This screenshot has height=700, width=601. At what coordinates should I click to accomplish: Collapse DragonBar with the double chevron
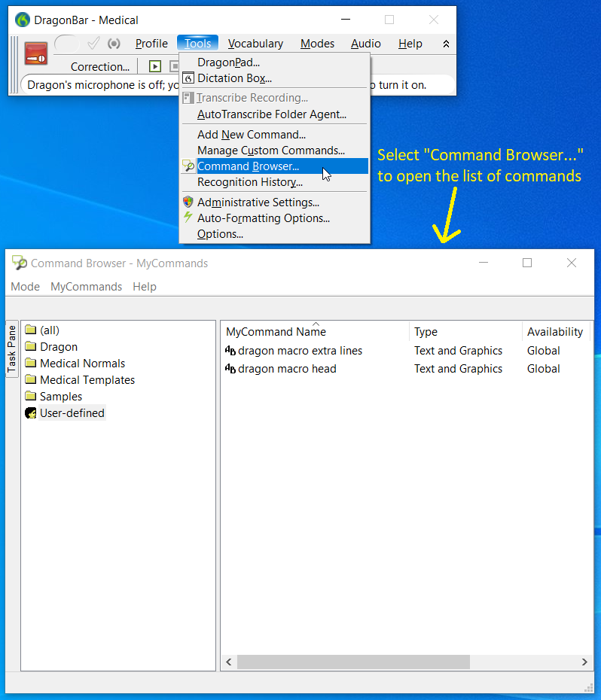coord(446,44)
